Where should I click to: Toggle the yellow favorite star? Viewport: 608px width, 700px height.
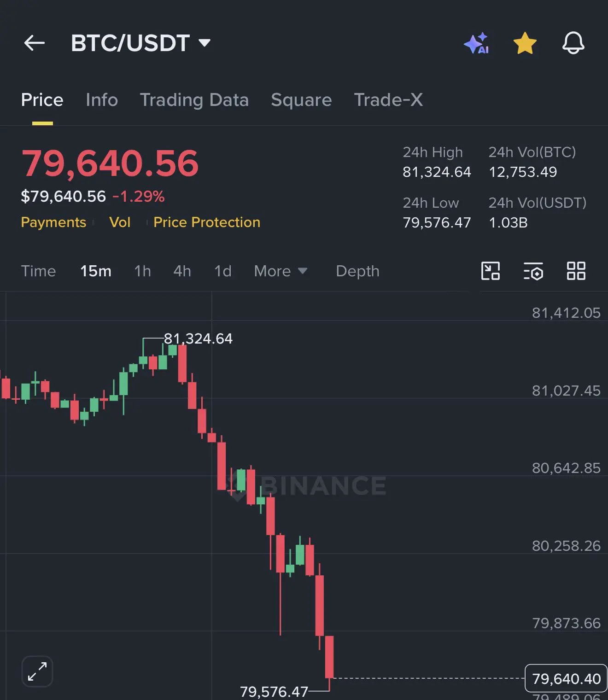[x=525, y=43]
